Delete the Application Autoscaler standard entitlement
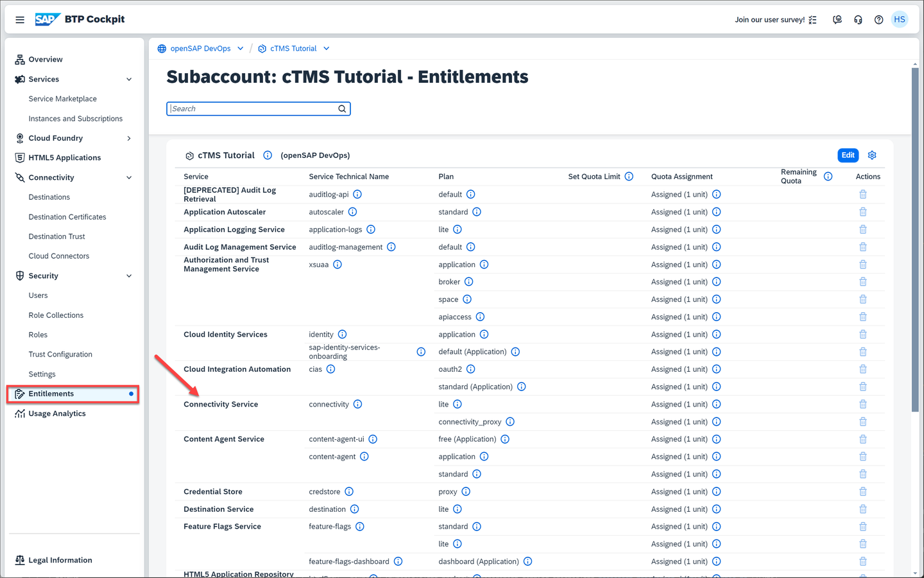Image resolution: width=924 pixels, height=578 pixels. [x=863, y=212]
